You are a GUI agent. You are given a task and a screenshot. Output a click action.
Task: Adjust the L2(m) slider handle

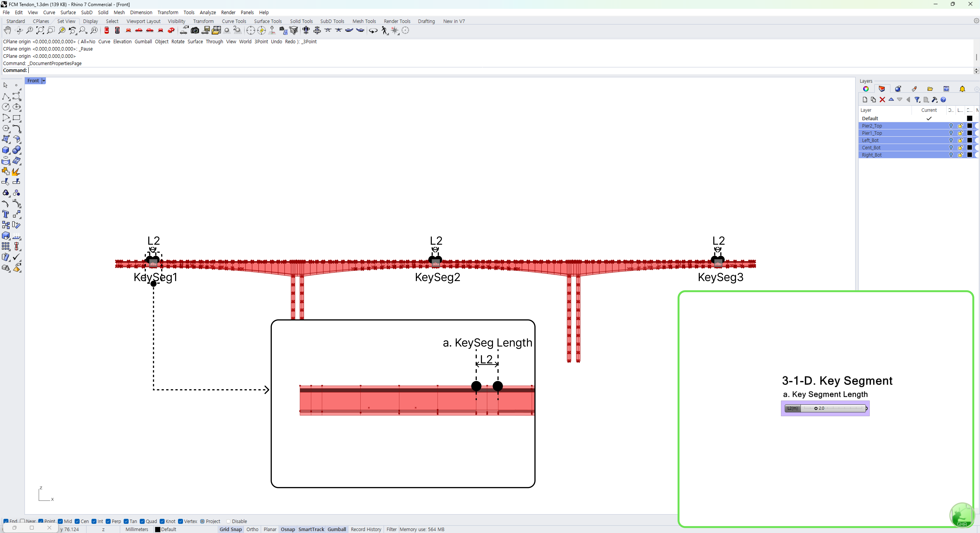(x=816, y=408)
